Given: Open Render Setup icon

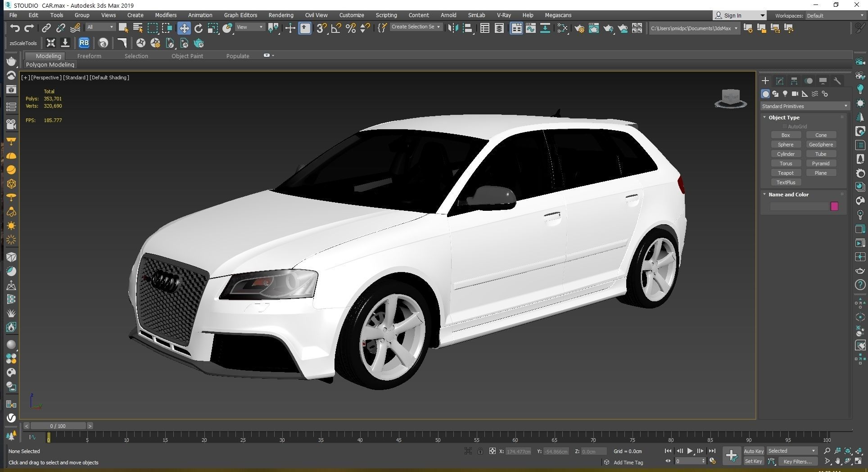Looking at the screenshot, I should pos(579,28).
